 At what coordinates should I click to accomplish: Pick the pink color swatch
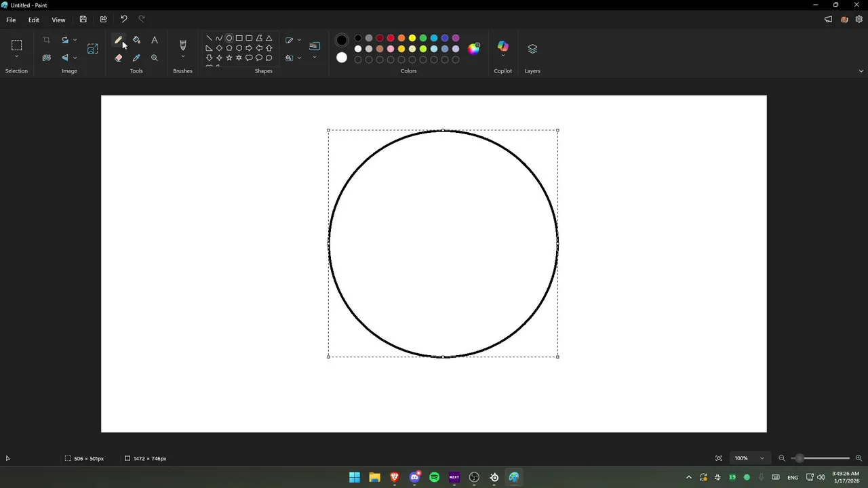pyautogui.click(x=391, y=49)
